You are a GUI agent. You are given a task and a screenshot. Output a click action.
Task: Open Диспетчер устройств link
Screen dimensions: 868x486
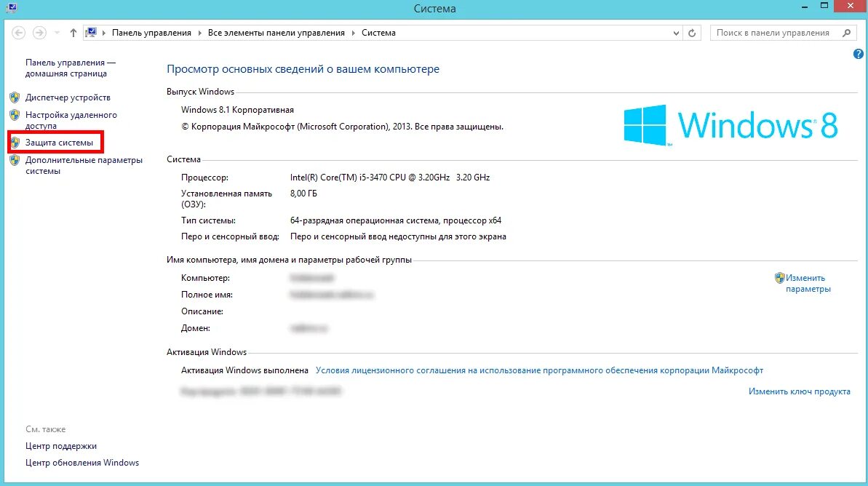click(x=68, y=97)
